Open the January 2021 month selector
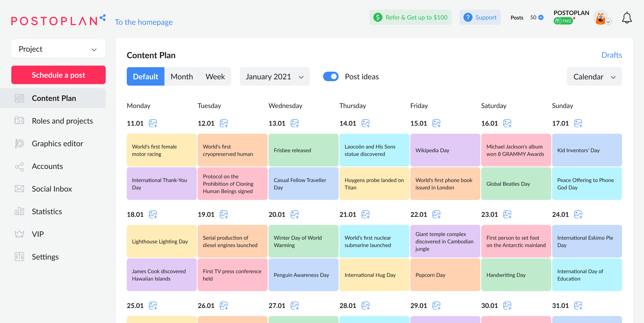This screenshot has height=323, width=644. 275,76
